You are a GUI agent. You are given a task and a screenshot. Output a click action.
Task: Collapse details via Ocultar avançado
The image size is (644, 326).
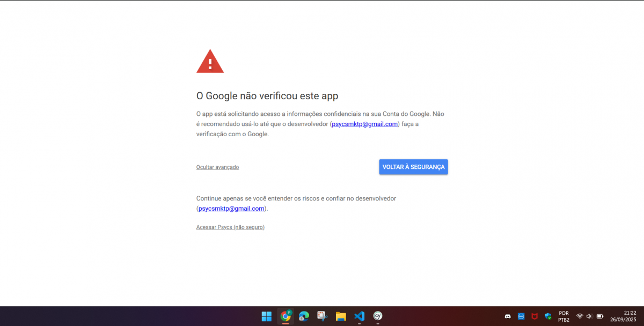pyautogui.click(x=217, y=167)
